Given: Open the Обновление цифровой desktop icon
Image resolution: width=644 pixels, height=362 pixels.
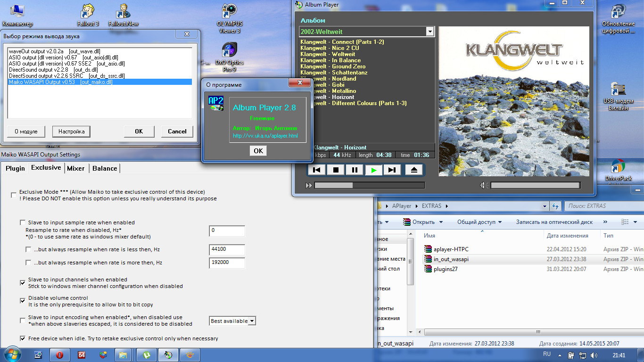Looking at the screenshot, I should coord(618,18).
